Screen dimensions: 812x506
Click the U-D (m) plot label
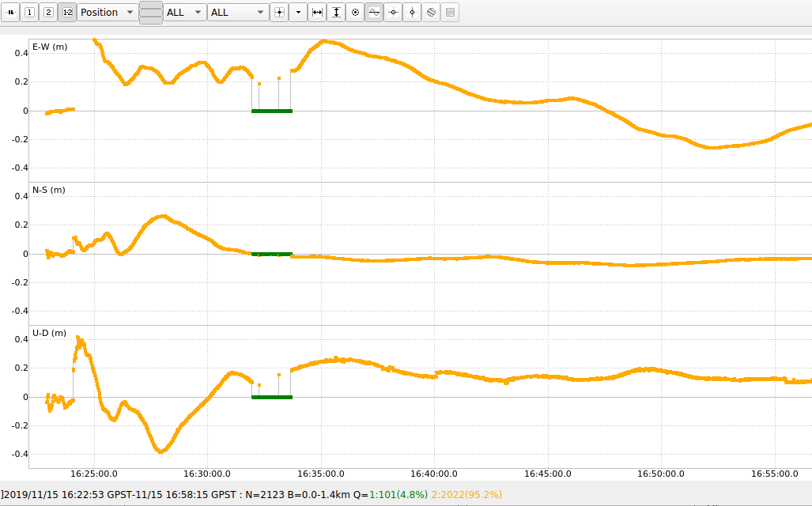[x=49, y=333]
